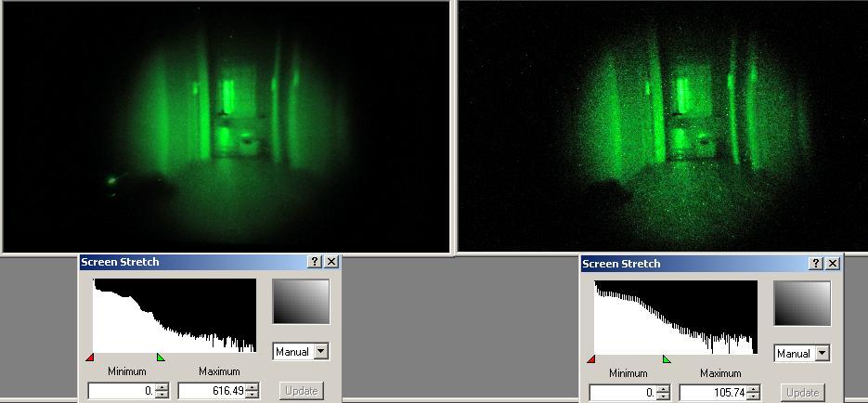Click the histogram graph in the 616.49 dialog
This screenshot has height=403, width=868.
coord(175,316)
